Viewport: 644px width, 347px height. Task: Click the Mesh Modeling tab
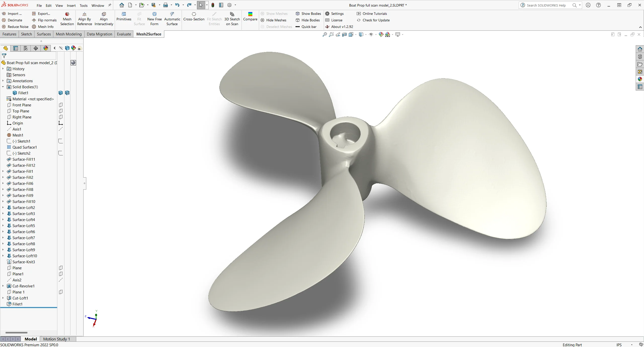coord(68,34)
